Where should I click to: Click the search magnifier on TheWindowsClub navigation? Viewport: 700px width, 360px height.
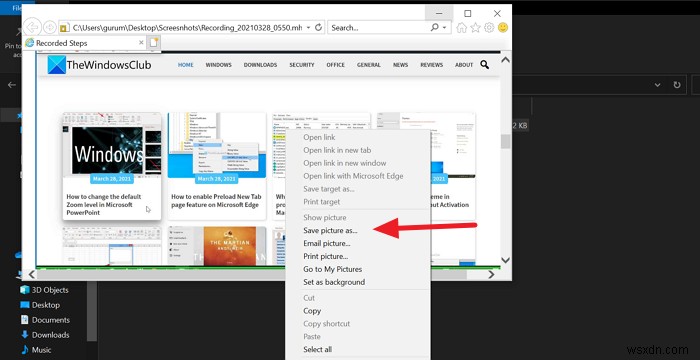(x=484, y=65)
